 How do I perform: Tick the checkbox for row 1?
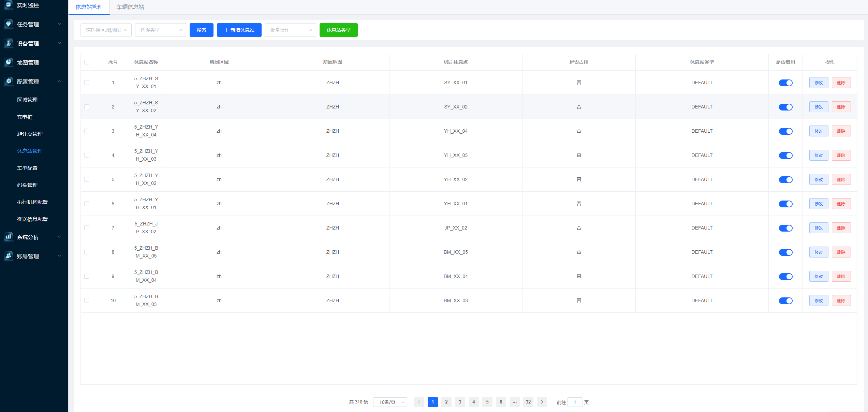(87, 83)
